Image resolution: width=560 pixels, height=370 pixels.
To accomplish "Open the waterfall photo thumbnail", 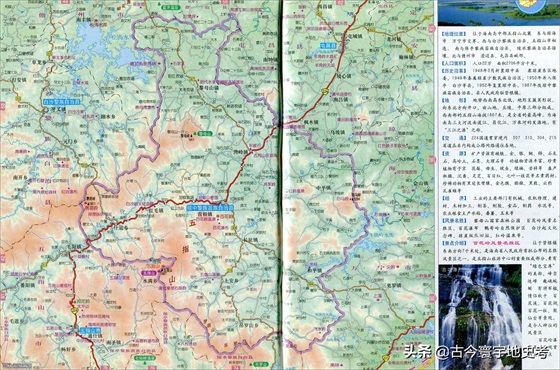I will pos(480,317).
